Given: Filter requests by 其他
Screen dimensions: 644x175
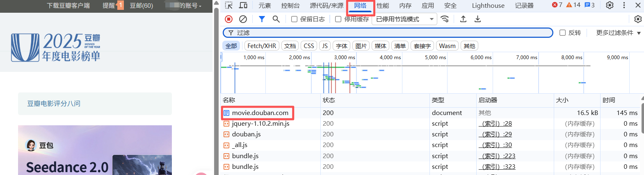Looking at the screenshot, I should click(469, 46).
